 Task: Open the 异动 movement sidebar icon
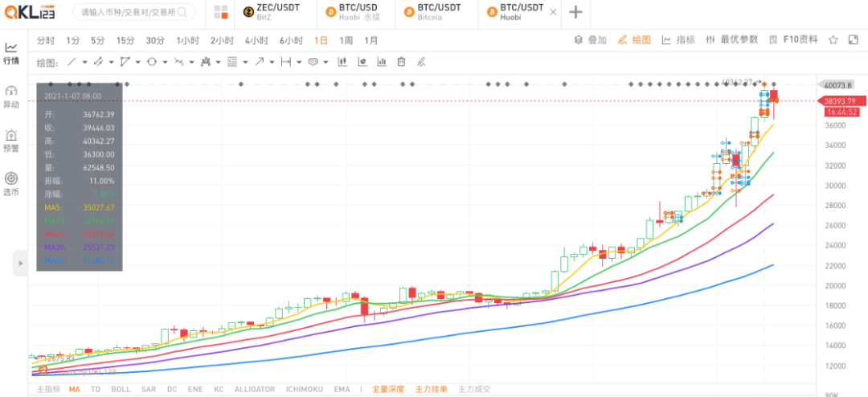tap(11, 96)
